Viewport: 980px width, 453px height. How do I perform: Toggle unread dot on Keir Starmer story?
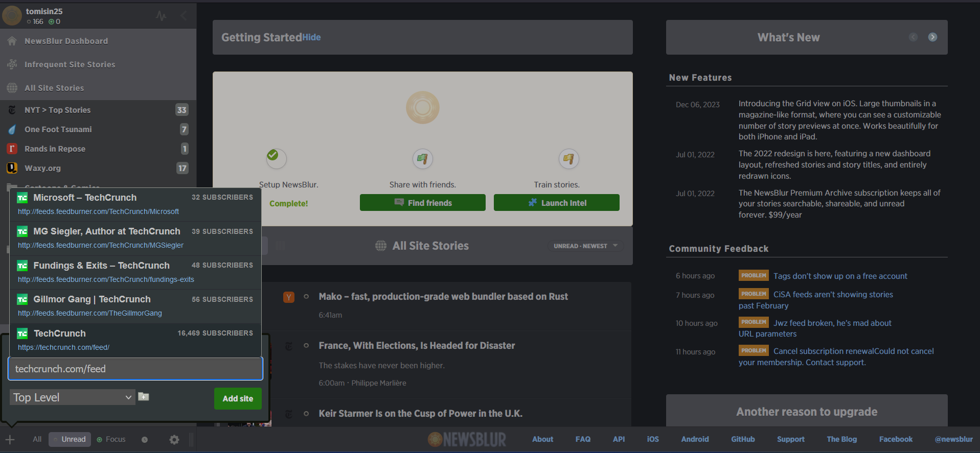(x=306, y=413)
